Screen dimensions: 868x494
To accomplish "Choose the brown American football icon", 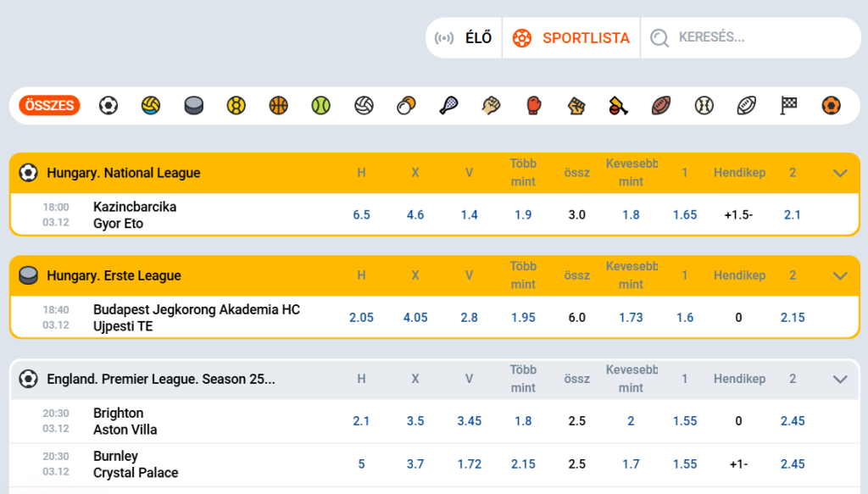I will click(x=661, y=106).
